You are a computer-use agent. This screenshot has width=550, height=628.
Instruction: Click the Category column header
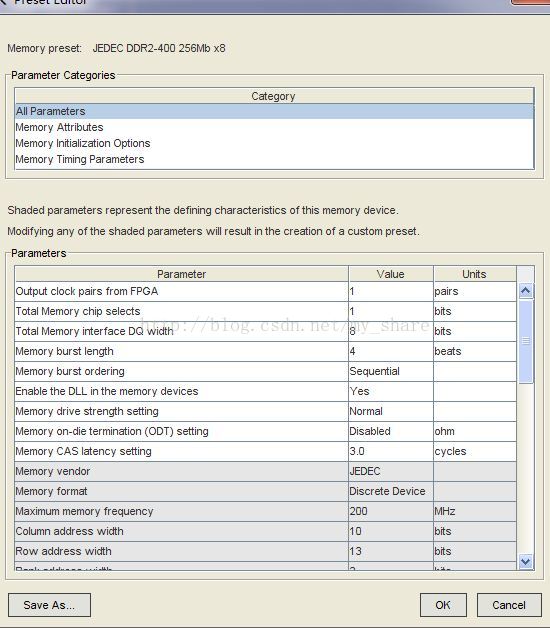point(274,96)
